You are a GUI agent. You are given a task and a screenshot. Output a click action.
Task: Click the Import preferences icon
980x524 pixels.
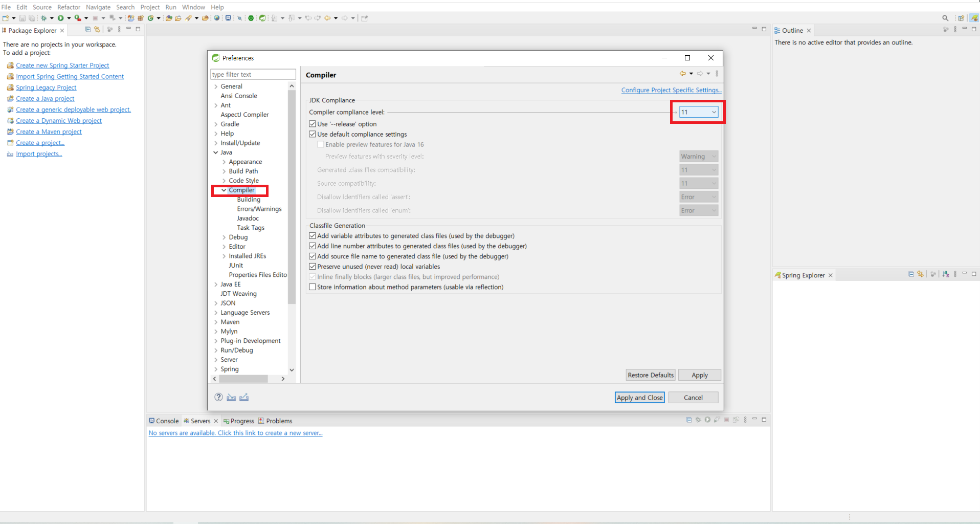[231, 397]
